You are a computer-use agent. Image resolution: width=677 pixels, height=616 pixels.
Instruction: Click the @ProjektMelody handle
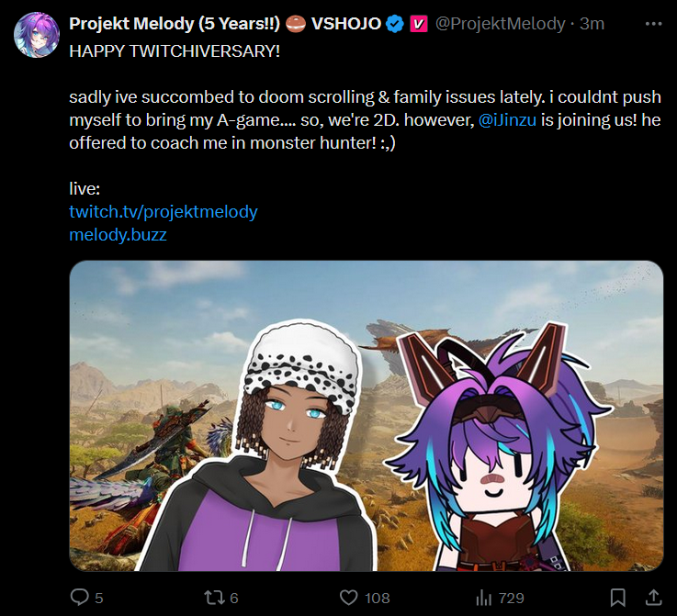pyautogui.click(x=500, y=24)
